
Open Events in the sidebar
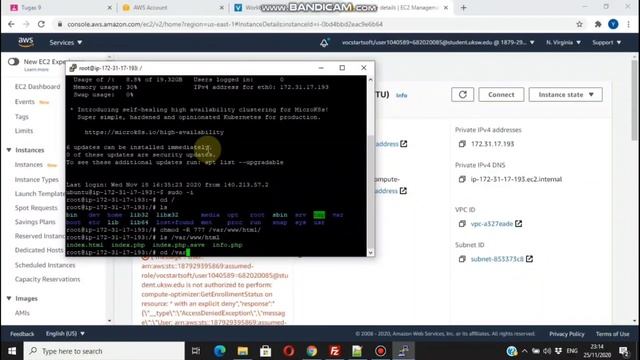[x=24, y=102]
